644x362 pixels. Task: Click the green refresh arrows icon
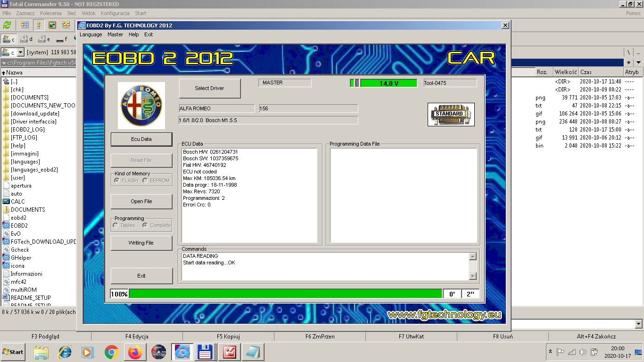(x=7, y=25)
